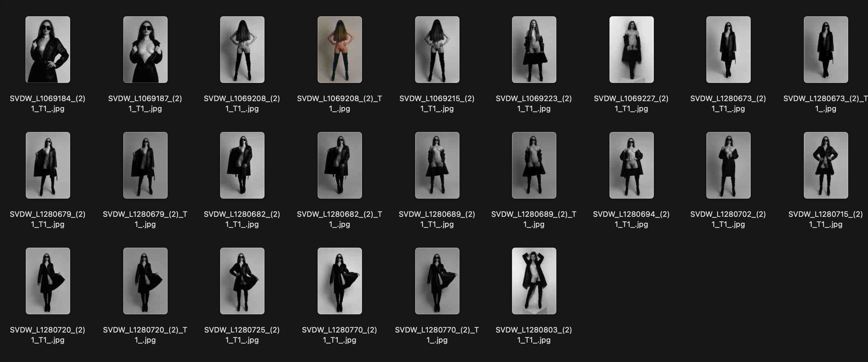Select thumbnail of SVDW_L1280689_(2)_T1_.jpg

pos(534,165)
